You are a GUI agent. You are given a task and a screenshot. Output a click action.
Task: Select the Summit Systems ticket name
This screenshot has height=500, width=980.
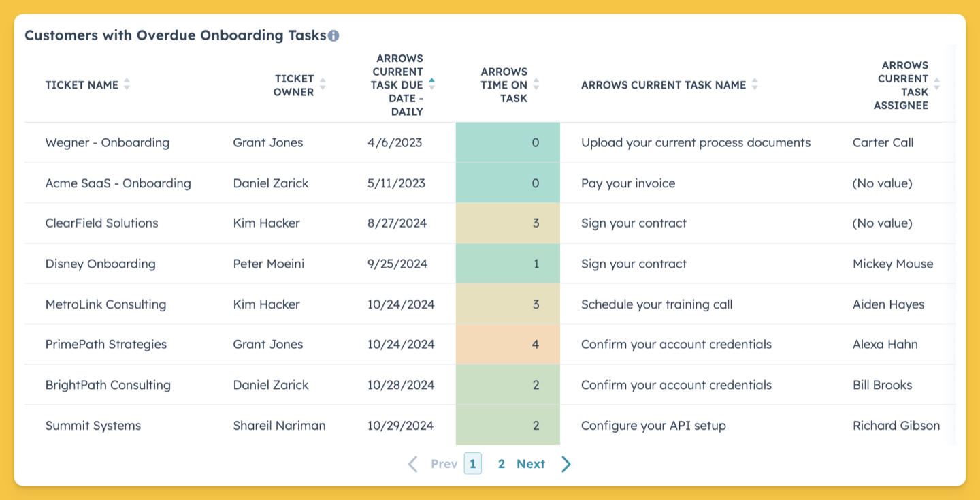[93, 426]
